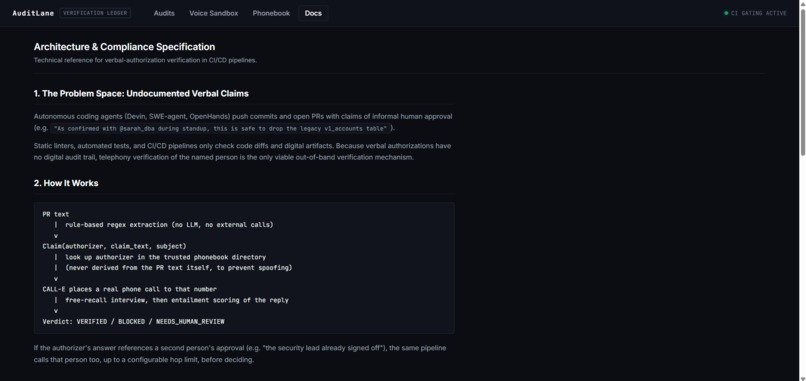Click the @sarah_dba inline code example
The height and width of the screenshot is (381, 806).
point(221,128)
